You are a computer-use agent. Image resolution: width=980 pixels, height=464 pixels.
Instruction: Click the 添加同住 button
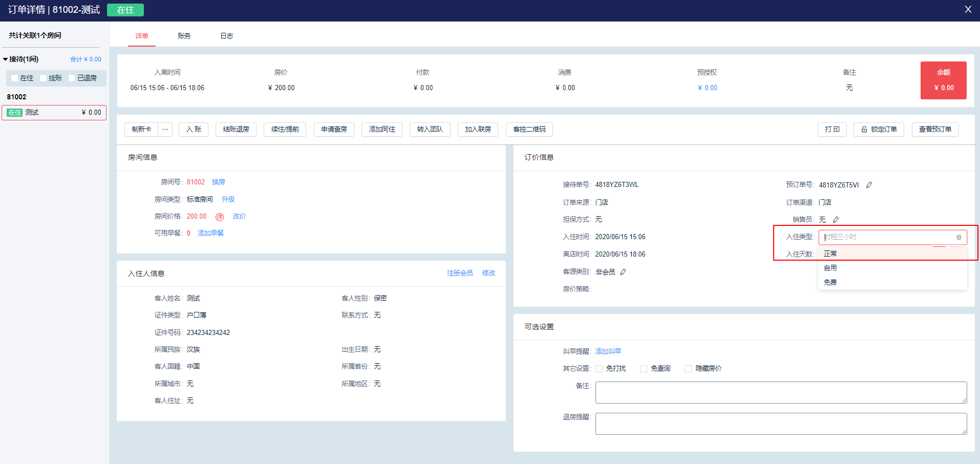[382, 130]
